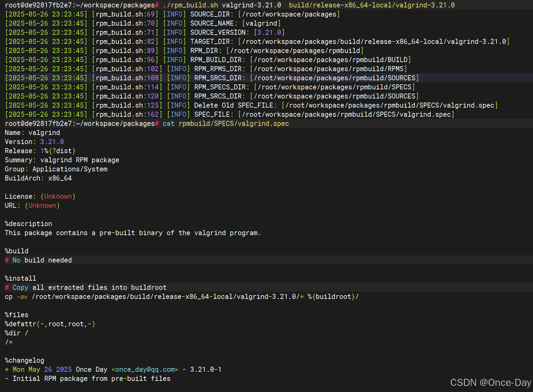Image resolution: width=533 pixels, height=392 pixels.
Task: Click the 'cp -av' install command line
Action: tap(182, 297)
